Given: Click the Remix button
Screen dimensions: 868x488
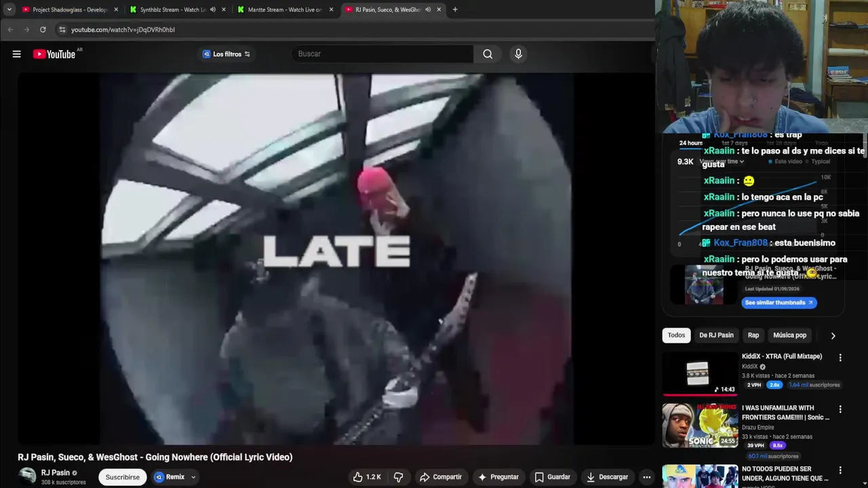Looking at the screenshot, I should pyautogui.click(x=170, y=477).
